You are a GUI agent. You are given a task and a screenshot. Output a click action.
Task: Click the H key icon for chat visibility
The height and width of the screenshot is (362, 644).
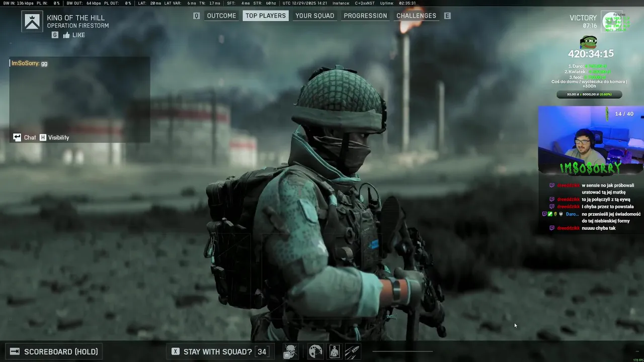[x=43, y=137]
